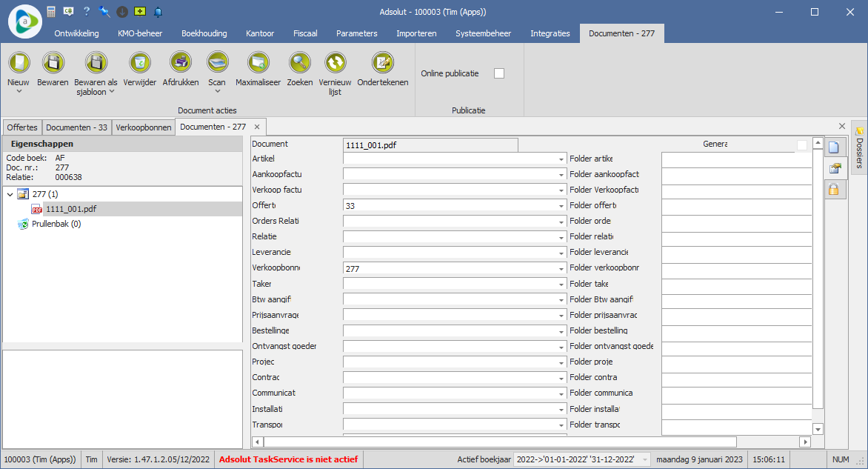Viewport: 868px width, 469px height.
Task: Click the Afdrukken print icon
Action: click(x=180, y=62)
